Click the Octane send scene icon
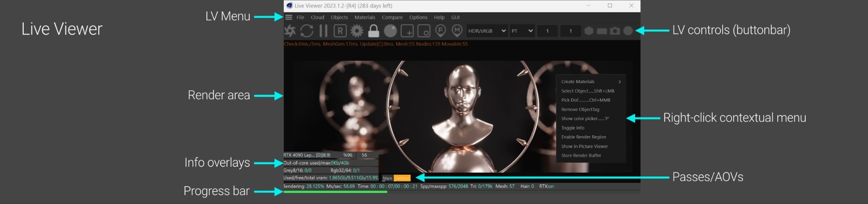 [x=290, y=31]
